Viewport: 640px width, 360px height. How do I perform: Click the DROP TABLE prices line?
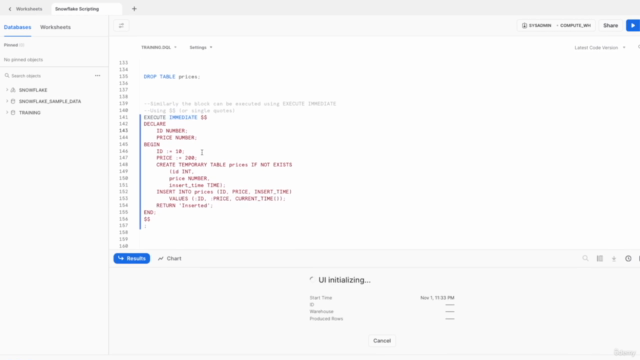(172, 76)
